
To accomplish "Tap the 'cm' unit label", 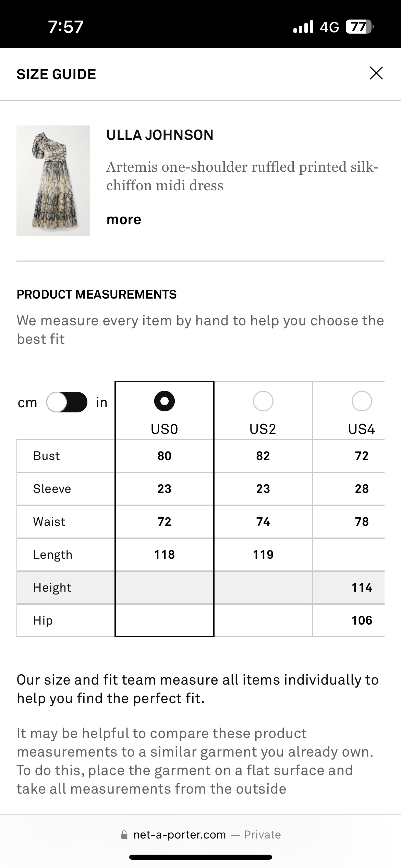I will 27,402.
